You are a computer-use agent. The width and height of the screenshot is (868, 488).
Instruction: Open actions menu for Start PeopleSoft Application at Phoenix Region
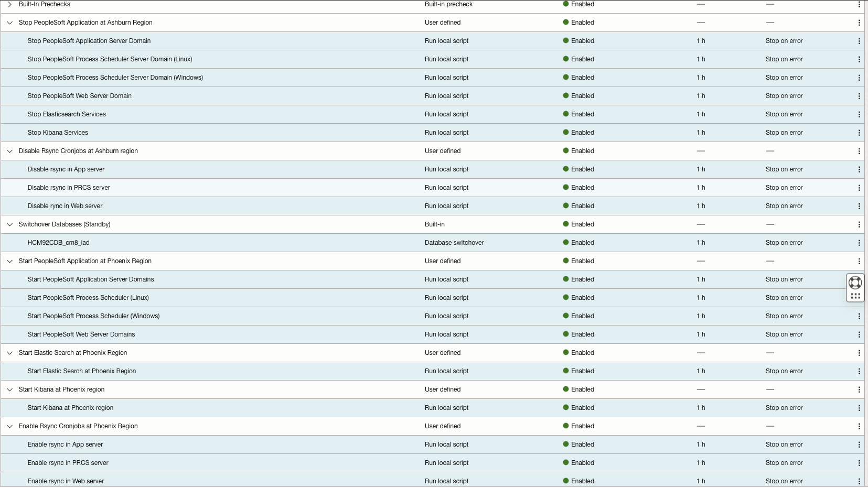[859, 261]
